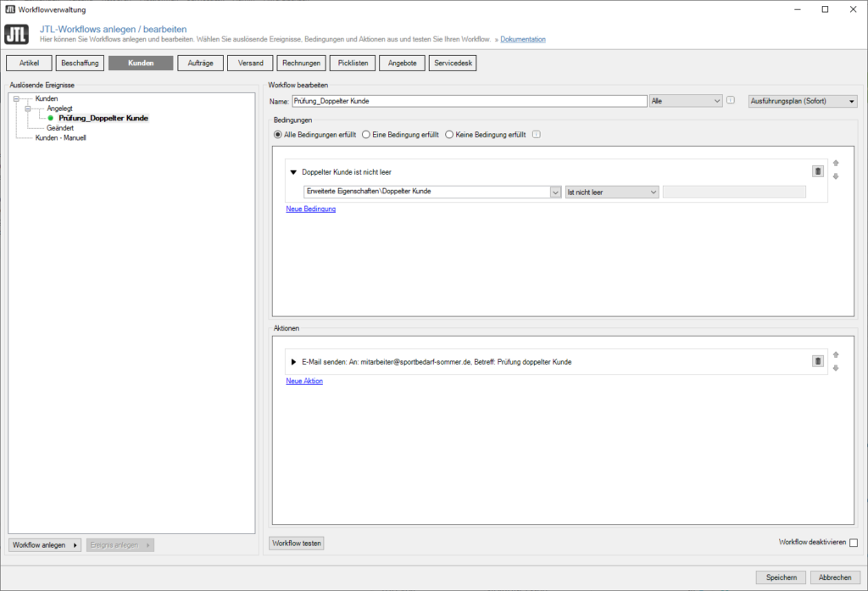Image resolution: width=868 pixels, height=591 pixels.
Task: Expand the "E-Mail senden" action details
Action: pyautogui.click(x=293, y=361)
